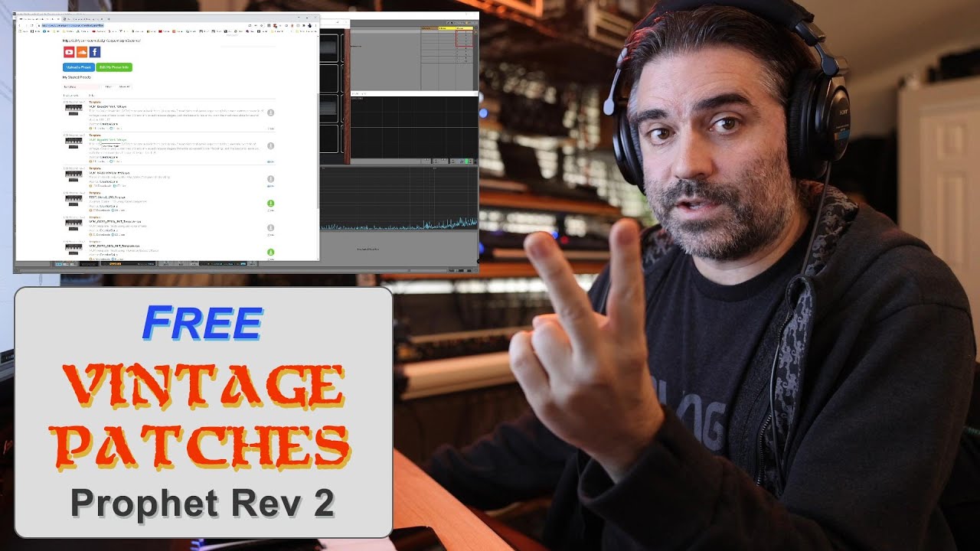Download the third listed preset via grey icon
Screen dimensions: 980x551
(271, 179)
